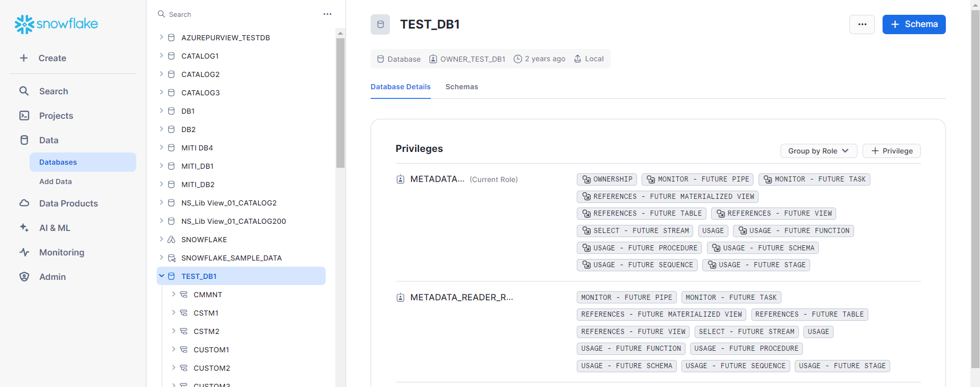Click the Projects icon in sidebar
Image resolution: width=980 pixels, height=387 pixels.
[x=24, y=116]
